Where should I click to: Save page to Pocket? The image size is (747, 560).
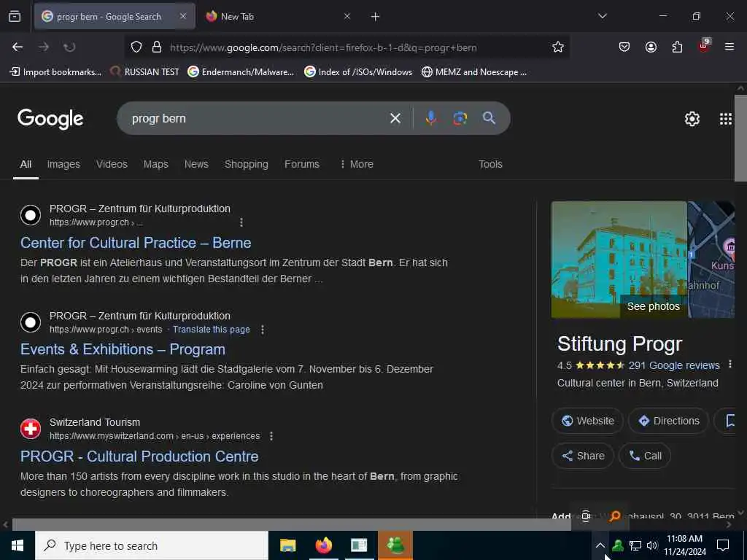tap(624, 47)
